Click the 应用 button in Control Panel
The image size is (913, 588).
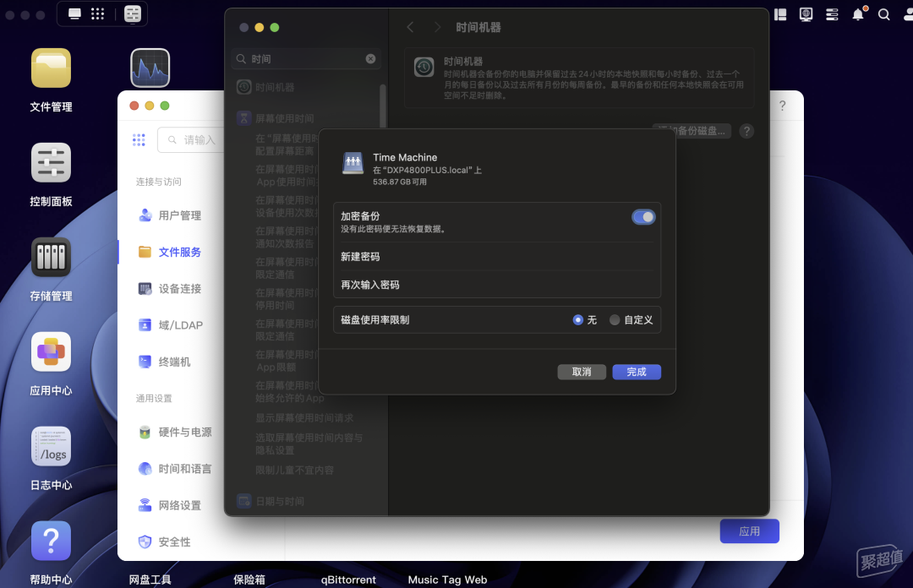coord(749,531)
